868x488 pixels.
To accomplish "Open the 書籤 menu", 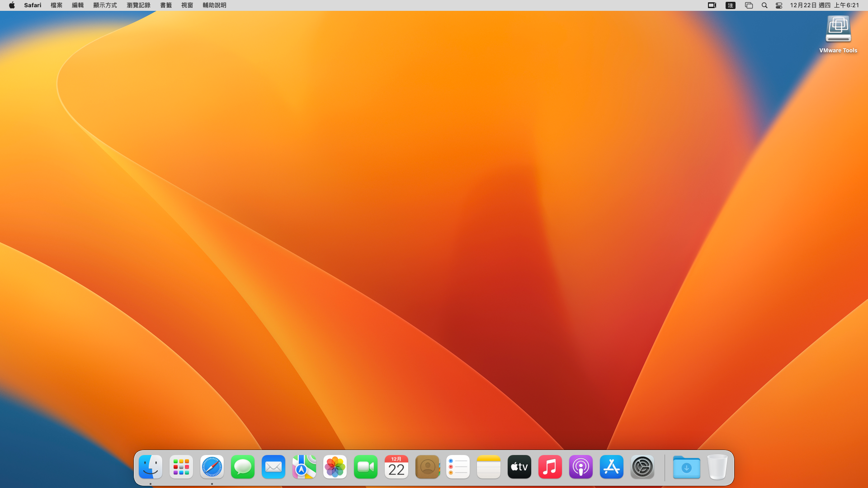I will click(166, 5).
